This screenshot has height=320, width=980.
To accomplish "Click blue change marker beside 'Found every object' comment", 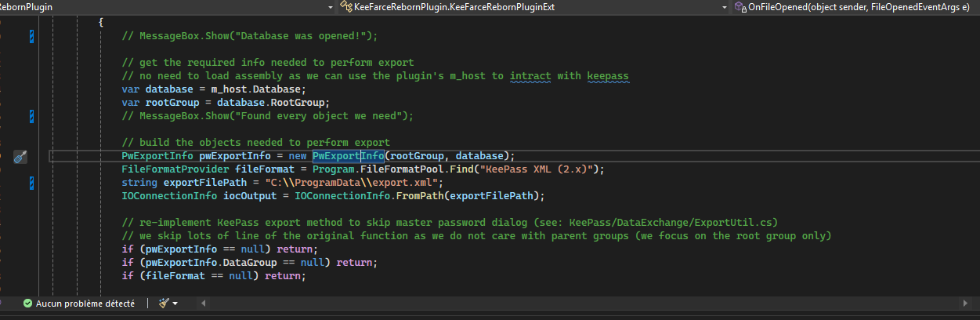I will pyautogui.click(x=31, y=116).
